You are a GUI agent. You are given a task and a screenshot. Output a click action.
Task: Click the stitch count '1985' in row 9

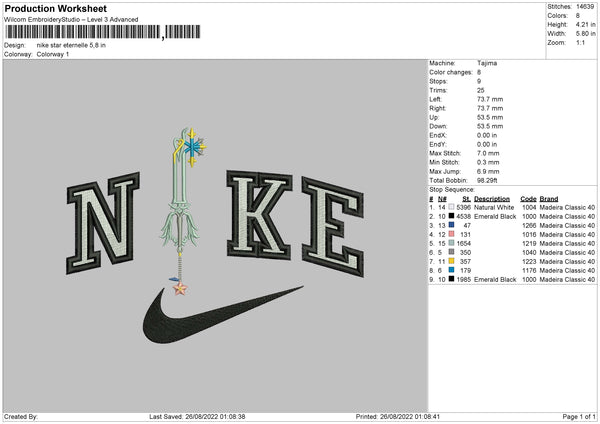[463, 279]
